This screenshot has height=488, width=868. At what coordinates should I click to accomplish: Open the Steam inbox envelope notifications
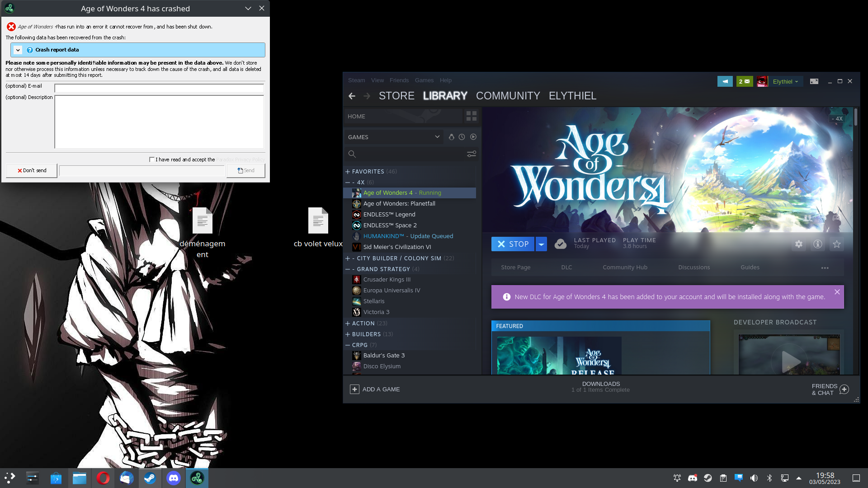(745, 81)
